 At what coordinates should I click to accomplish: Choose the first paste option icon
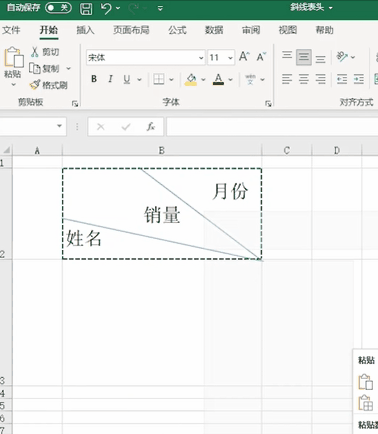click(x=365, y=382)
